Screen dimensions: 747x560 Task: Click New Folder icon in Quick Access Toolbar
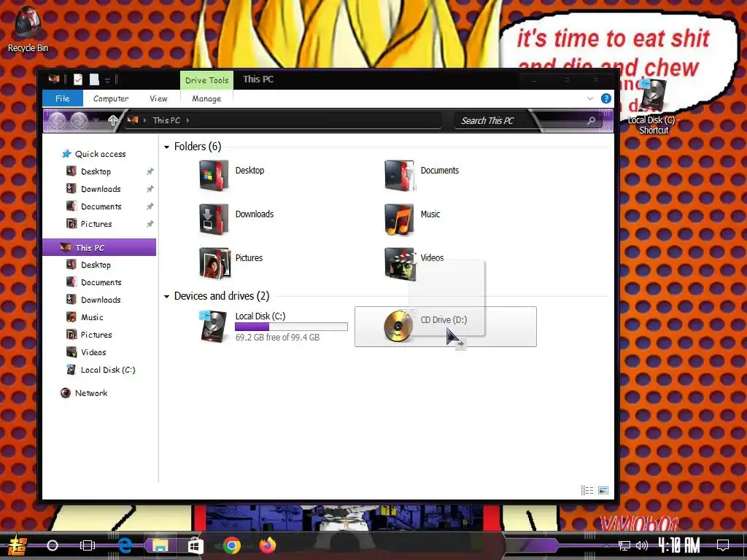(94, 79)
